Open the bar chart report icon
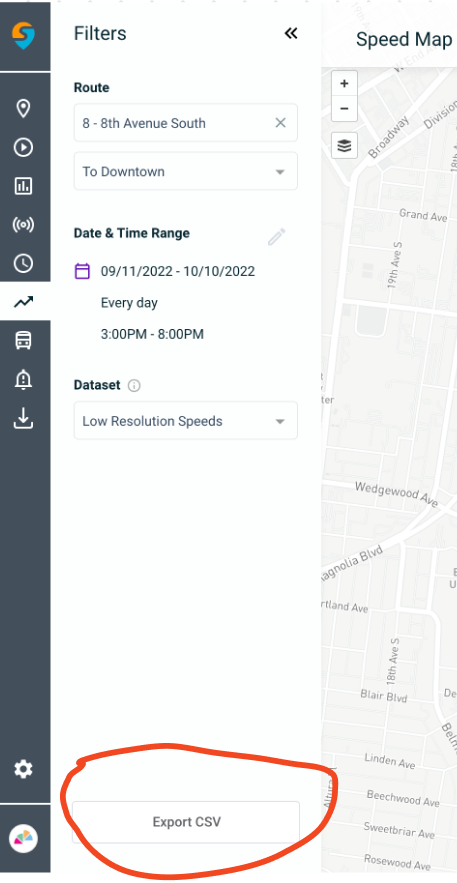Screen dimensions: 457x883 coord(23,186)
